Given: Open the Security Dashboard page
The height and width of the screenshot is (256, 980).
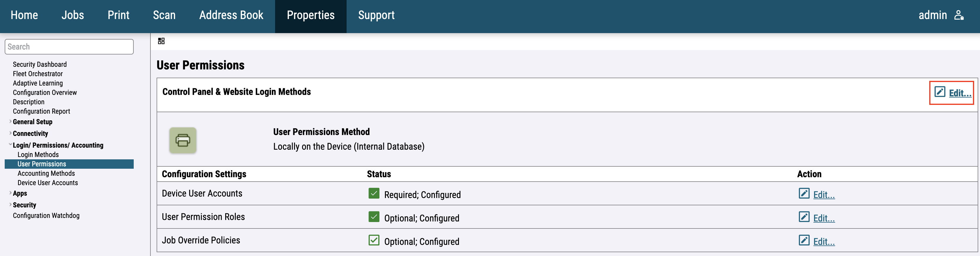Looking at the screenshot, I should point(40,64).
